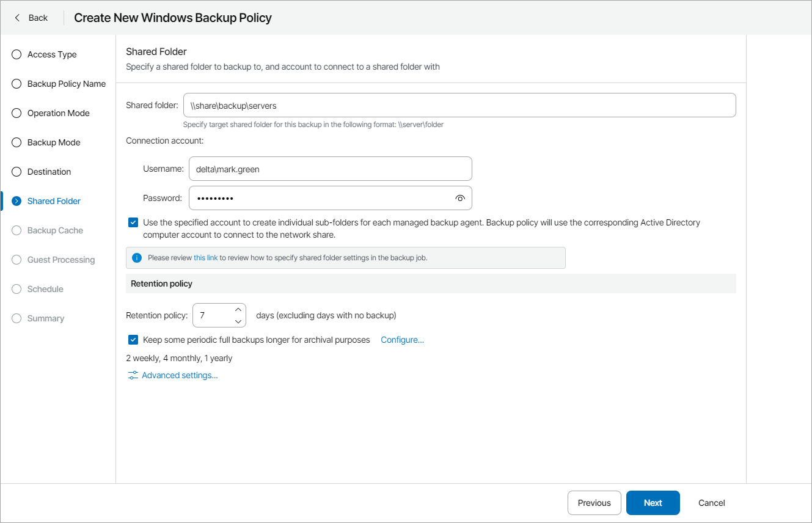Click the Access Type step circle icon
This screenshot has height=523, width=812.
click(16, 54)
